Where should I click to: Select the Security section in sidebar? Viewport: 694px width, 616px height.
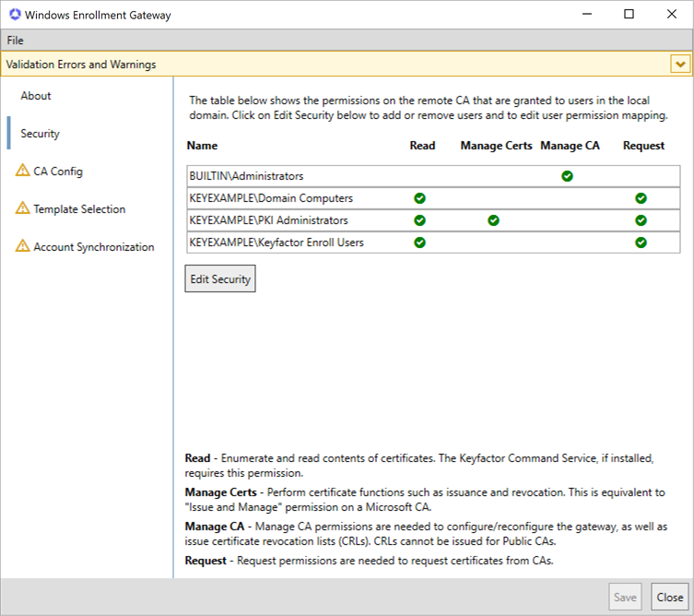pos(40,134)
